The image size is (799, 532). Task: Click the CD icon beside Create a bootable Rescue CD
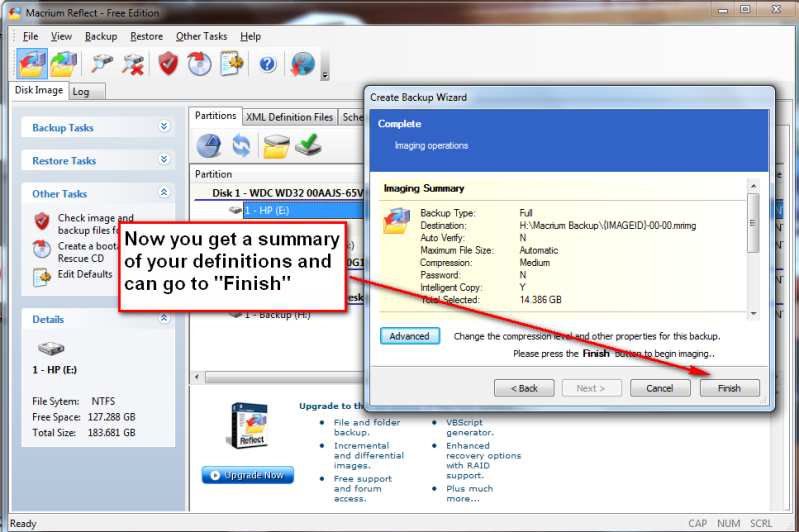pyautogui.click(x=42, y=249)
